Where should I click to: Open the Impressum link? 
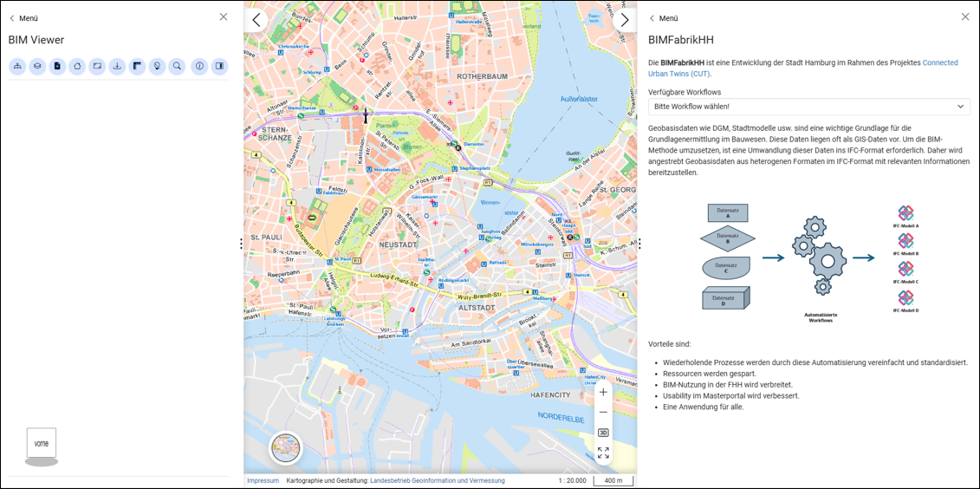(x=263, y=480)
